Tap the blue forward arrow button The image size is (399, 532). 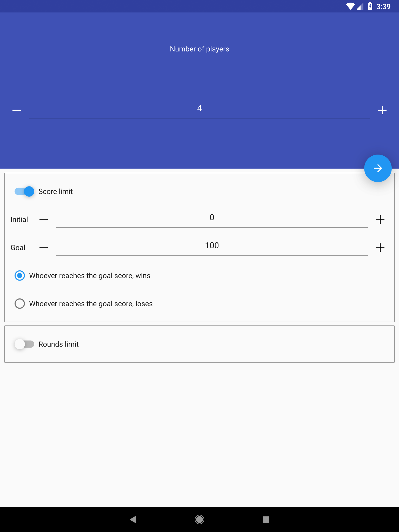click(x=378, y=168)
